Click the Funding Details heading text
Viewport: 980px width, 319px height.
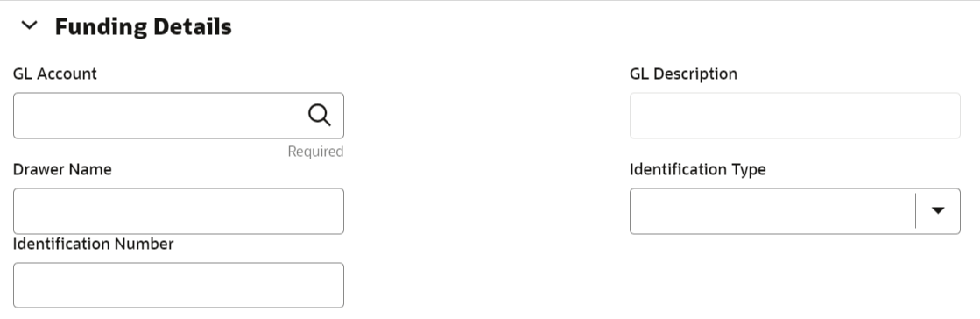tap(143, 27)
